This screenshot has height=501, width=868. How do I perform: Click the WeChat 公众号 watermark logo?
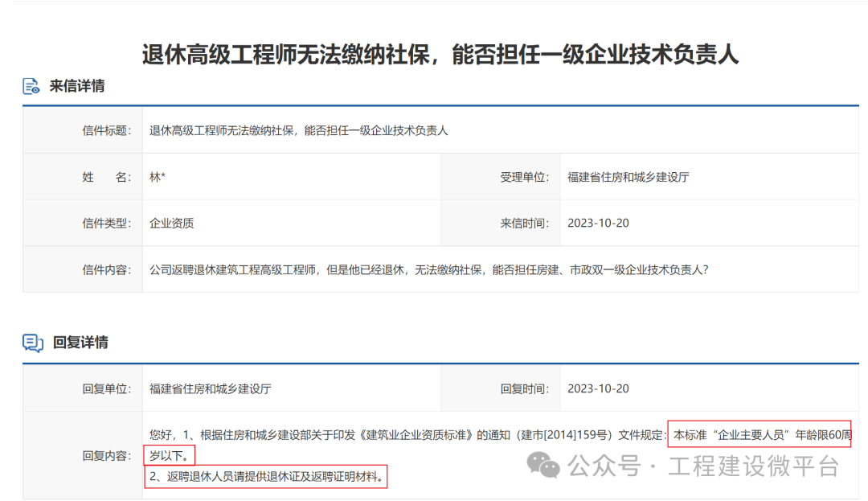[542, 463]
